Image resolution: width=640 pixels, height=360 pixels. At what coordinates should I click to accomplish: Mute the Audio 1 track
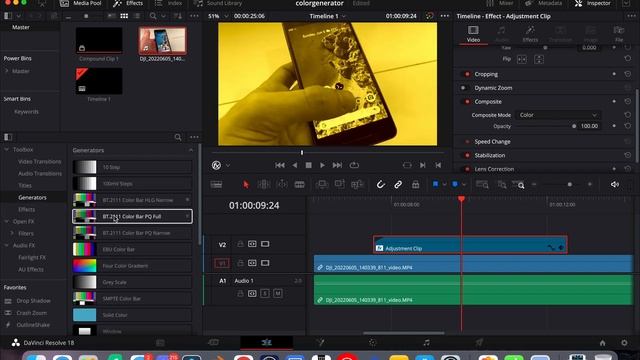278,293
